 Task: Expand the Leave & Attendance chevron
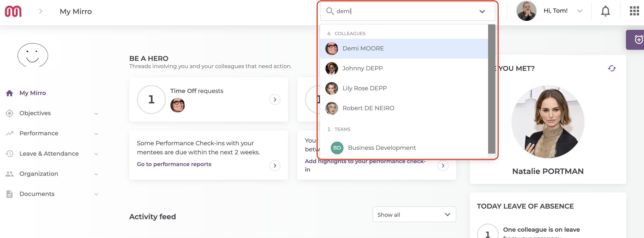pos(96,154)
